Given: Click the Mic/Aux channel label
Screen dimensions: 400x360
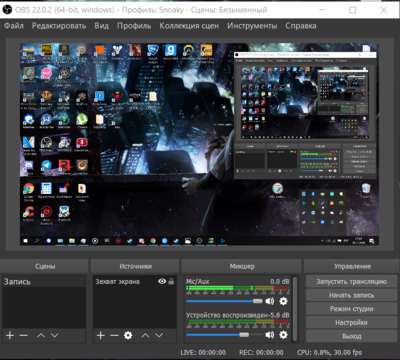Looking at the screenshot, I should (198, 281).
